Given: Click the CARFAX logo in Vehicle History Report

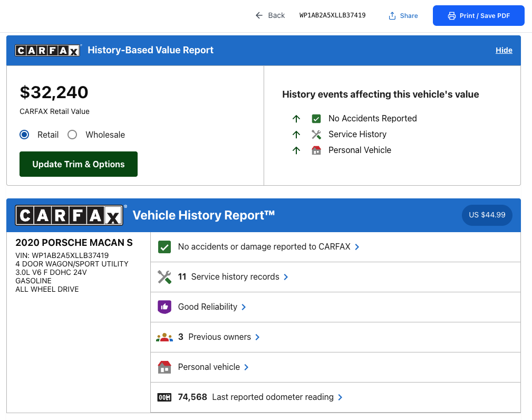Looking at the screenshot, I should coord(70,215).
